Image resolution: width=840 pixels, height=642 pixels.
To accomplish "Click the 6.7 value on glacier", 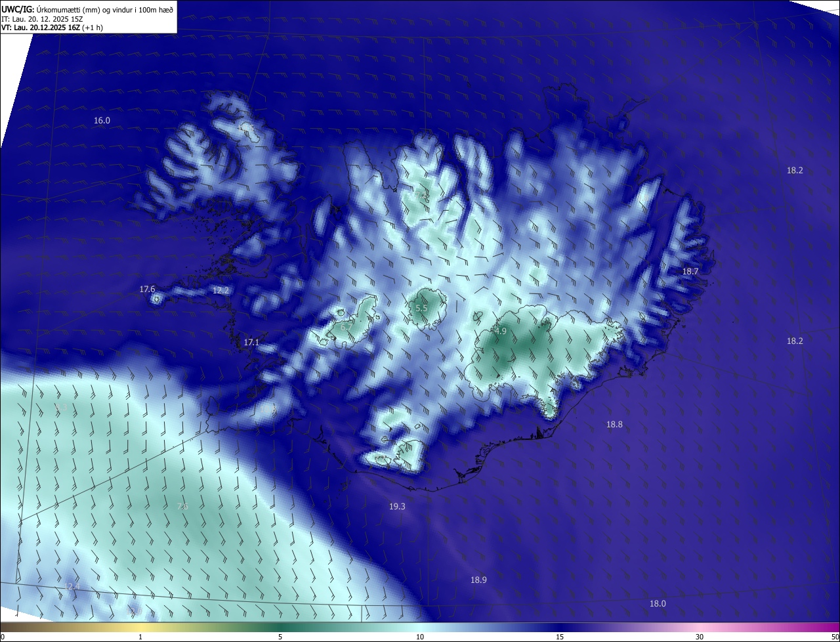I will 346,326.
